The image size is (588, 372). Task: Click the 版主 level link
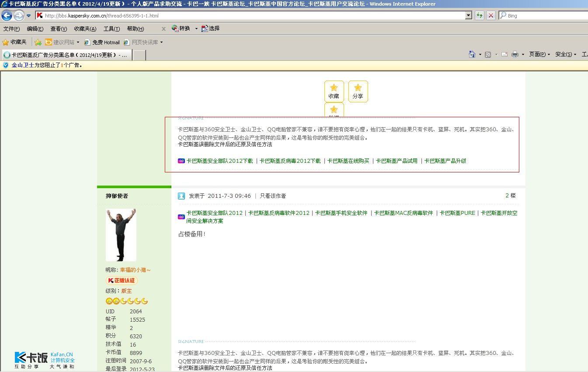pos(126,291)
